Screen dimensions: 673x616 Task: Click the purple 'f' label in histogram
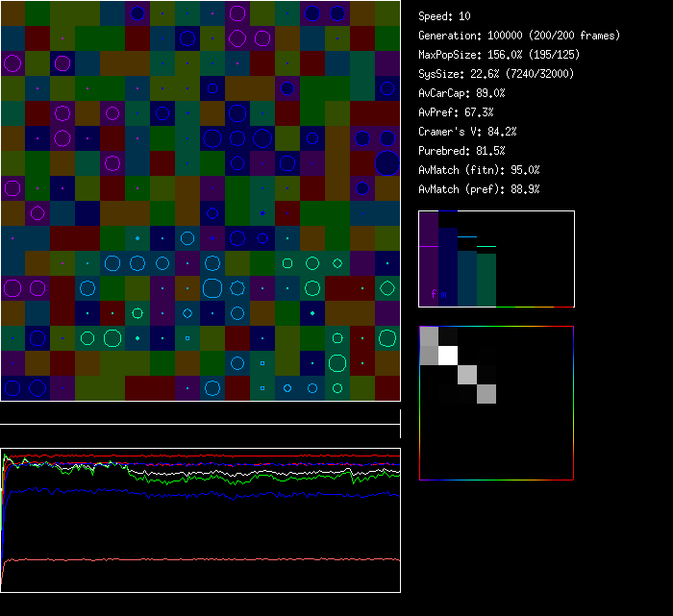[x=434, y=294]
